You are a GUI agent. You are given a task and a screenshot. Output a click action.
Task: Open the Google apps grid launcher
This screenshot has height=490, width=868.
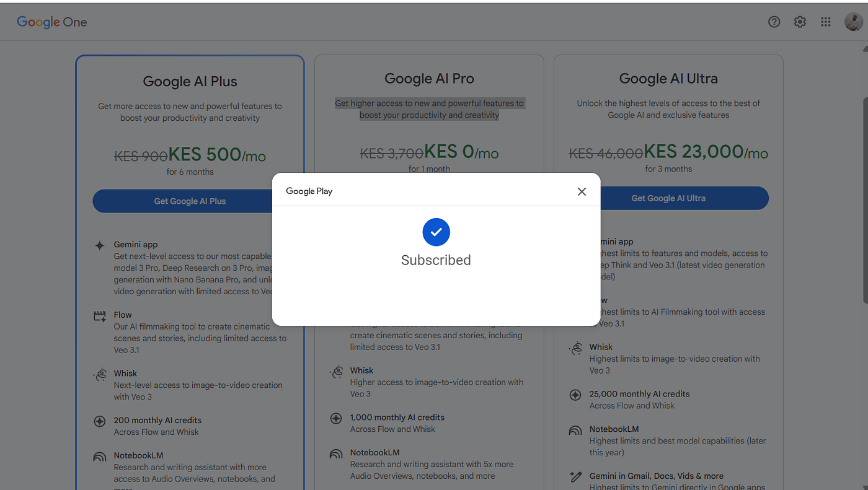pos(825,22)
